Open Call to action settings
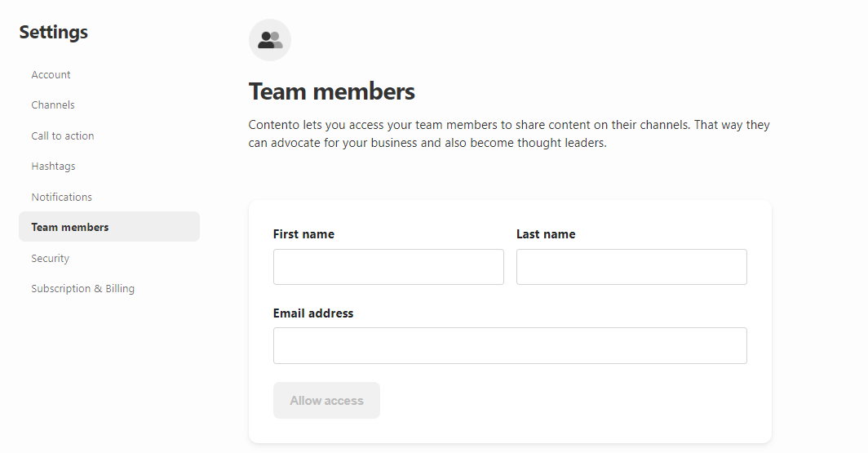Image resolution: width=868 pixels, height=453 pixels. (63, 135)
